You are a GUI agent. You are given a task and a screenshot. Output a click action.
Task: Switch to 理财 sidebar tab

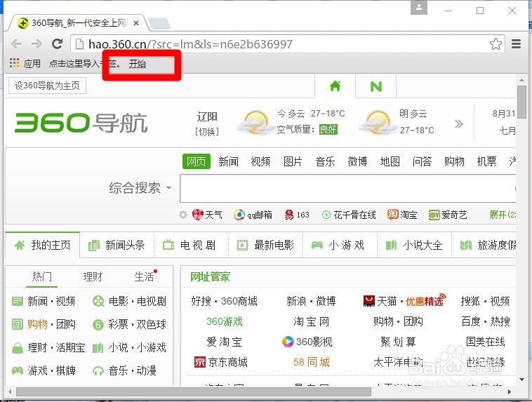[93, 277]
